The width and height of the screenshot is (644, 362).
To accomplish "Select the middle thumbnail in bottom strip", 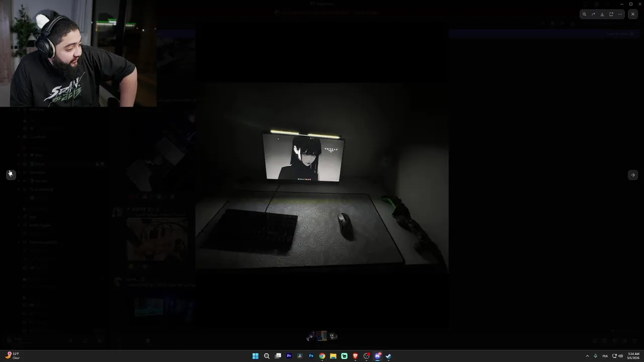I will 322,336.
